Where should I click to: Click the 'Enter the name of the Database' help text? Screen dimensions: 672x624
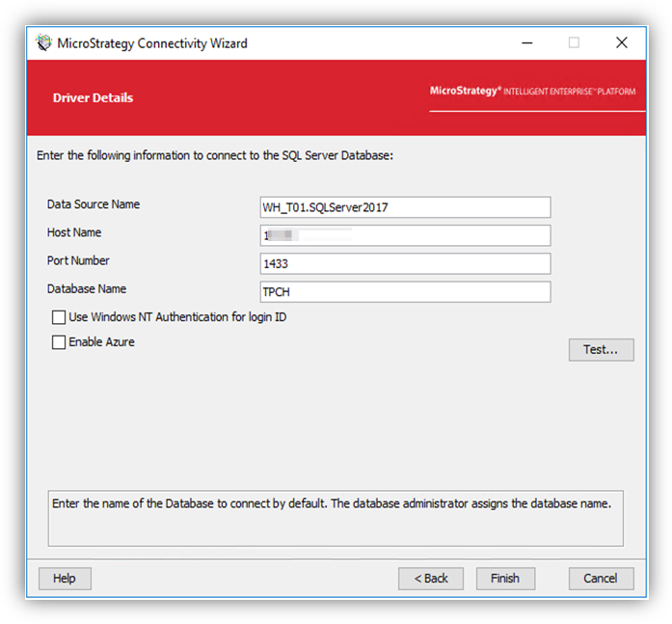[x=332, y=503]
